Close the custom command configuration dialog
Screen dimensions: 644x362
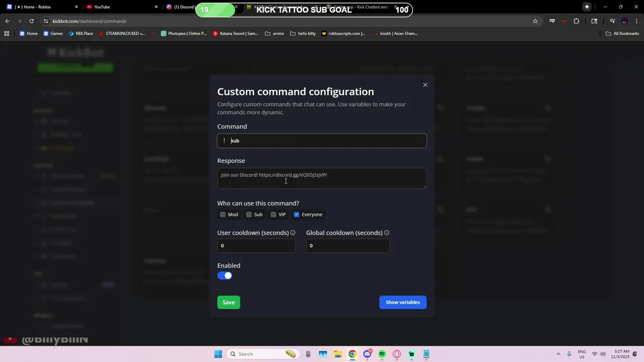pos(425,85)
